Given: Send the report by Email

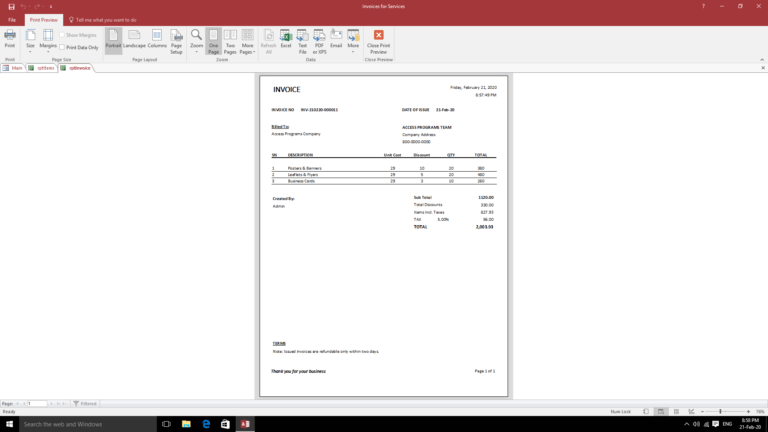Looking at the screenshot, I should coord(336,40).
